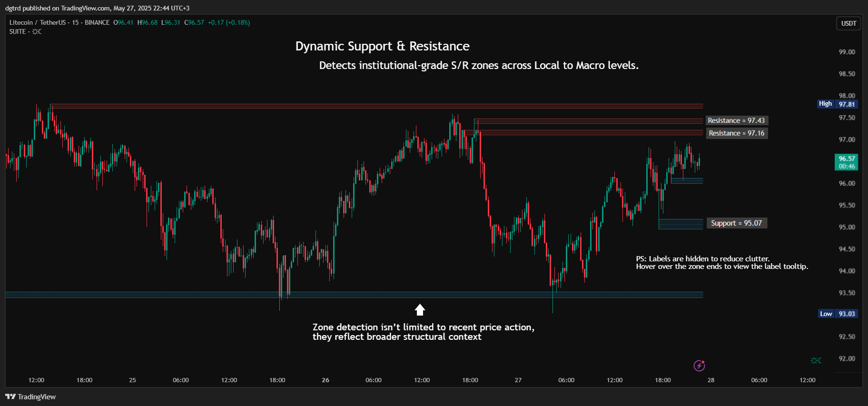
Task: Click the SUITE indicator sun-moon icon in legend
Action: [x=37, y=31]
